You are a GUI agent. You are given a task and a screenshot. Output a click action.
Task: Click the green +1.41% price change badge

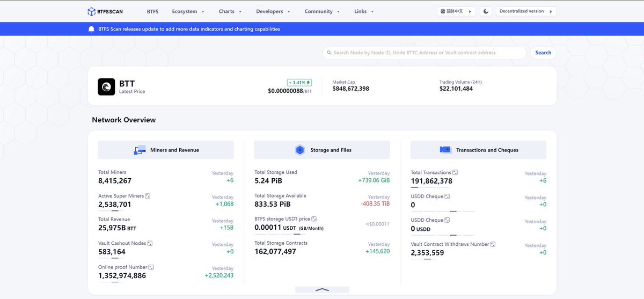pos(299,83)
